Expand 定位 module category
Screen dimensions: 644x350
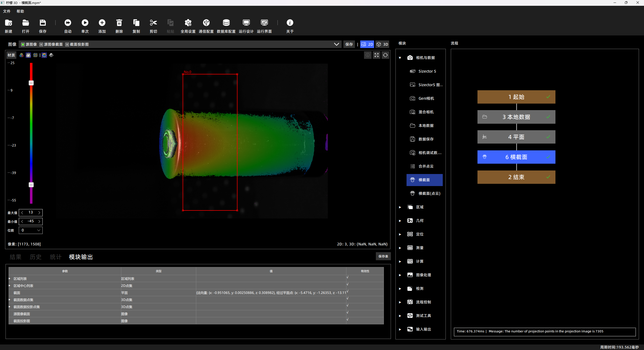point(400,234)
